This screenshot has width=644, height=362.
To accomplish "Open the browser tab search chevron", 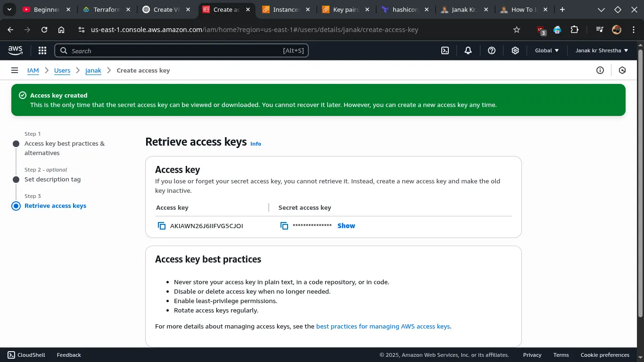I will (601, 9).
